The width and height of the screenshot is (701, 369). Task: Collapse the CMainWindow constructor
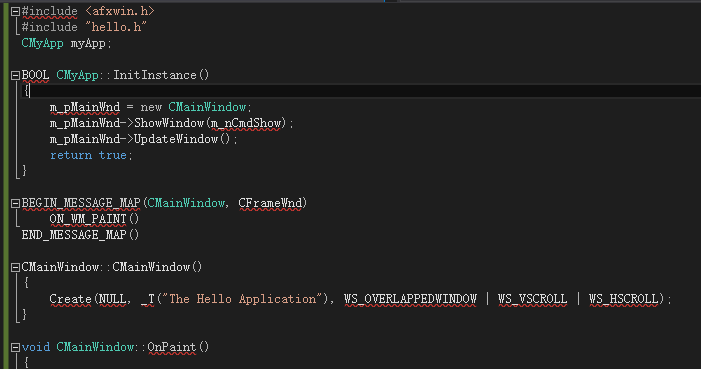tap(15, 267)
